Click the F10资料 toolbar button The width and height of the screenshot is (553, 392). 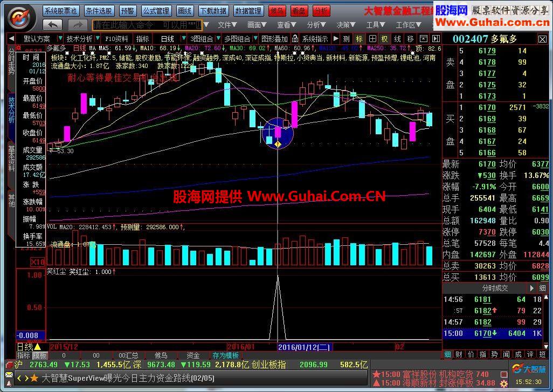tap(117, 38)
